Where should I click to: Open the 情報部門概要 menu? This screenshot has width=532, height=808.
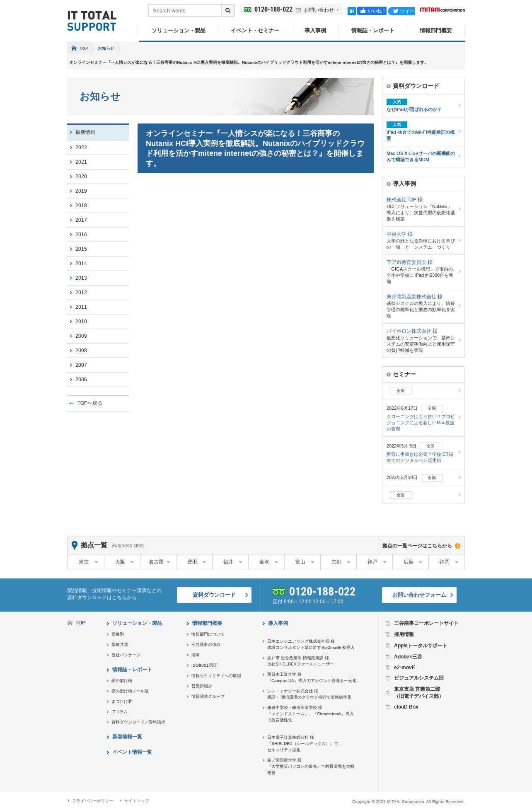(436, 31)
